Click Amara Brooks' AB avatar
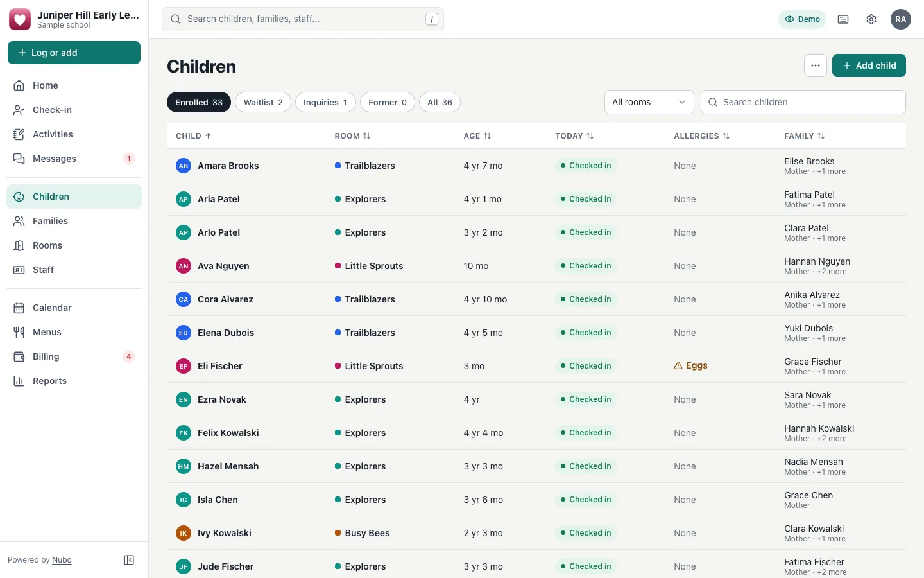This screenshot has height=578, width=924. click(184, 166)
